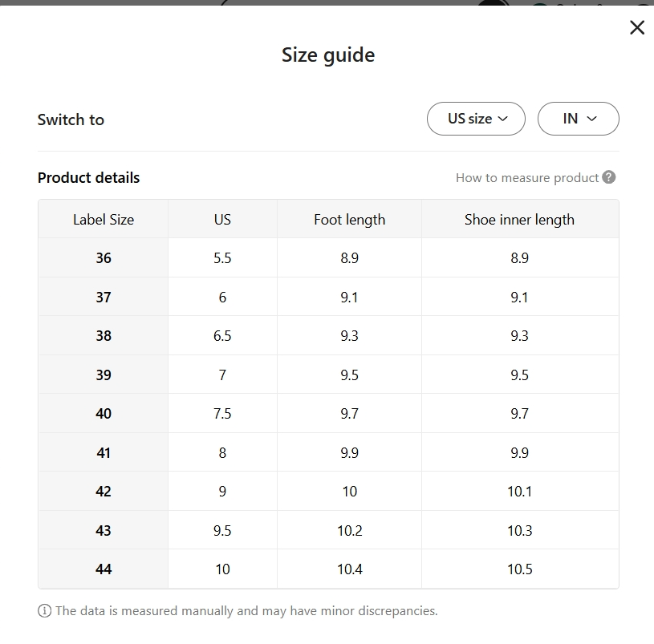The height and width of the screenshot is (644, 654).
Task: Click the US column header
Action: [x=222, y=220]
